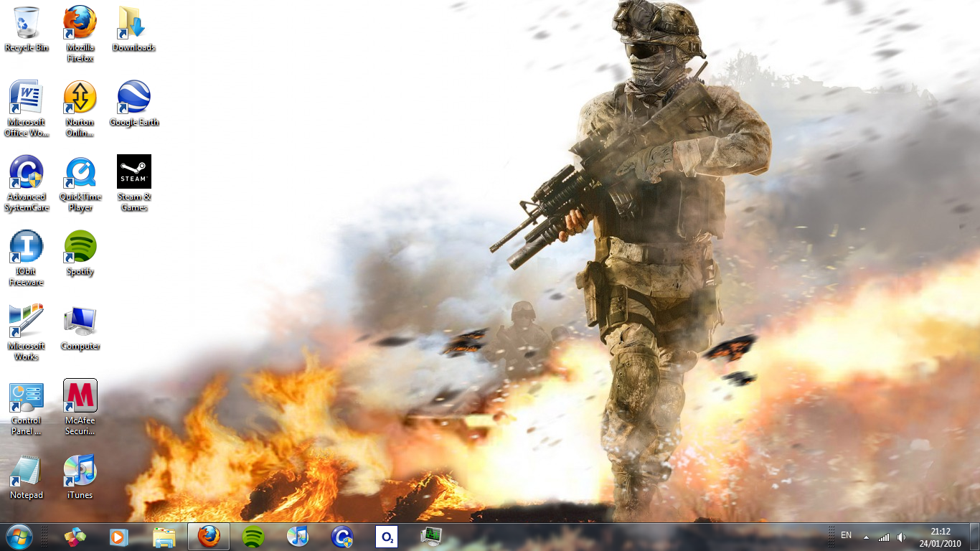Image resolution: width=980 pixels, height=551 pixels.
Task: Select the Steam & Games desktop icon
Action: click(x=134, y=183)
